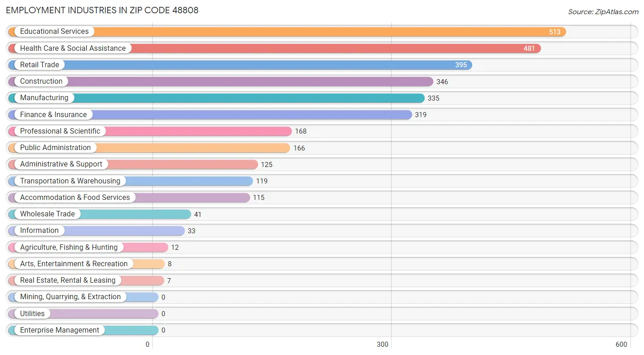Click the Real Estate, Rental & Leasing label
Image resolution: width=644 pixels, height=355 pixels.
point(68,280)
